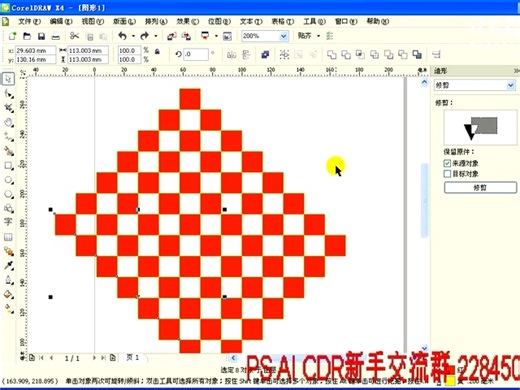Open the Fill bucket tool flyout
Viewport: 520px width, 390px height.
[x=8, y=294]
